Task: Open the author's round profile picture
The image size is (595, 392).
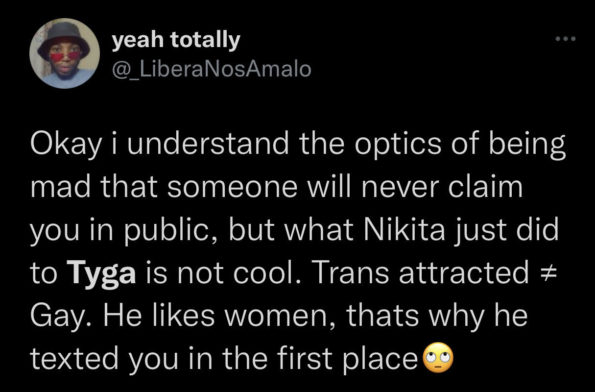Action: (x=65, y=54)
